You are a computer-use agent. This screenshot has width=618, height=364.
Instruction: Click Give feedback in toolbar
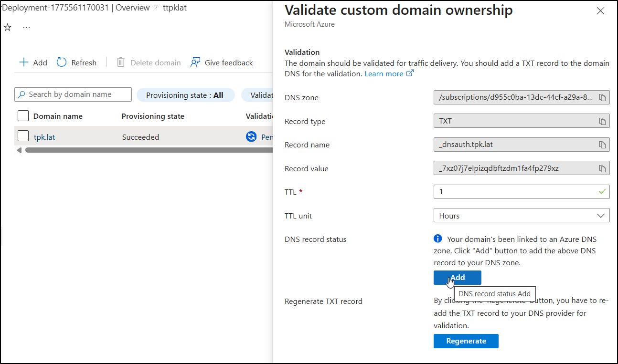[222, 62]
